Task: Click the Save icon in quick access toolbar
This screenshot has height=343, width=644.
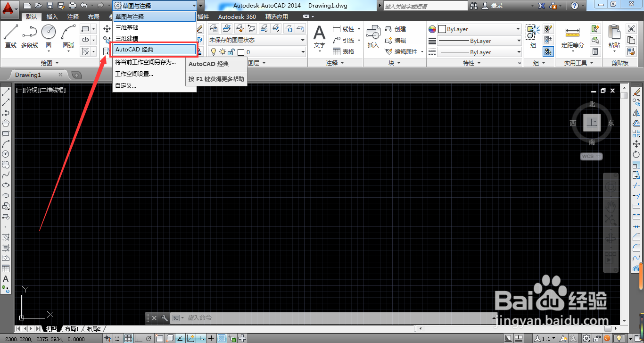Action: click(50, 6)
